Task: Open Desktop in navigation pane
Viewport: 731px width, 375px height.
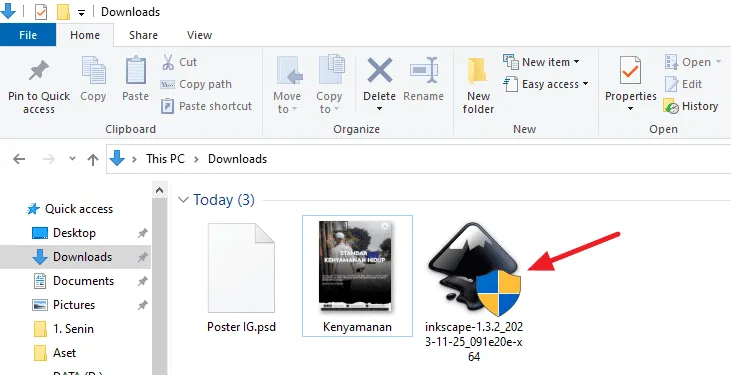Action: pyautogui.click(x=64, y=233)
